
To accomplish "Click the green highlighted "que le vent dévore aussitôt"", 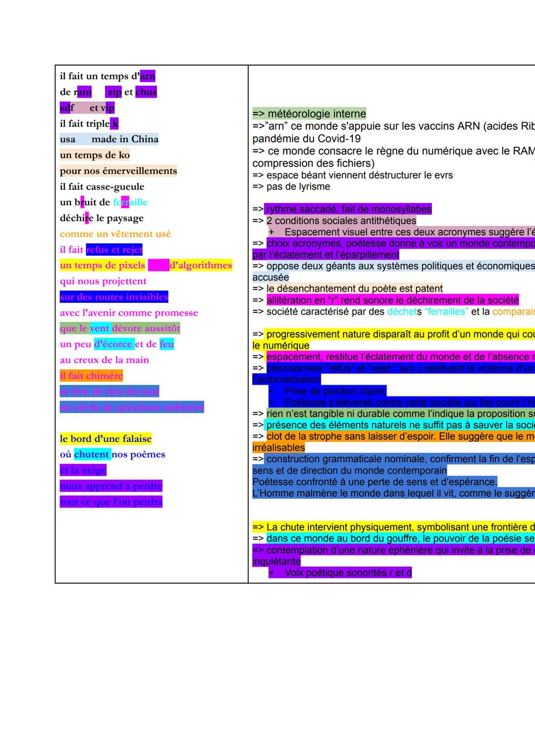I will [120, 328].
